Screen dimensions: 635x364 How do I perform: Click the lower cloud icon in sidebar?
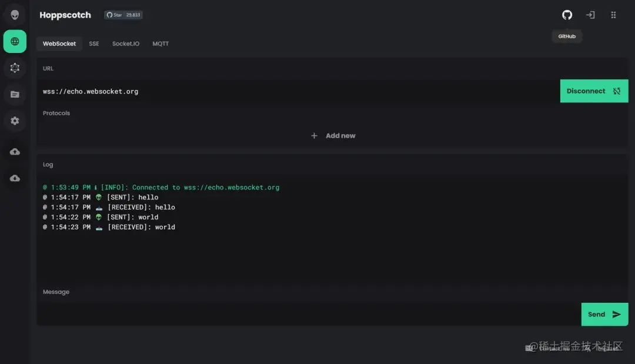tap(15, 178)
